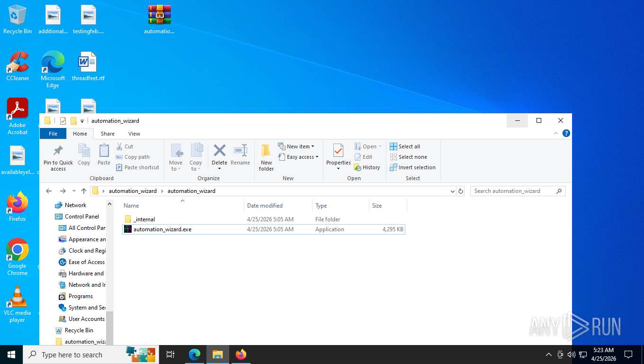Open the Delete dropdown arrow

pyautogui.click(x=219, y=169)
